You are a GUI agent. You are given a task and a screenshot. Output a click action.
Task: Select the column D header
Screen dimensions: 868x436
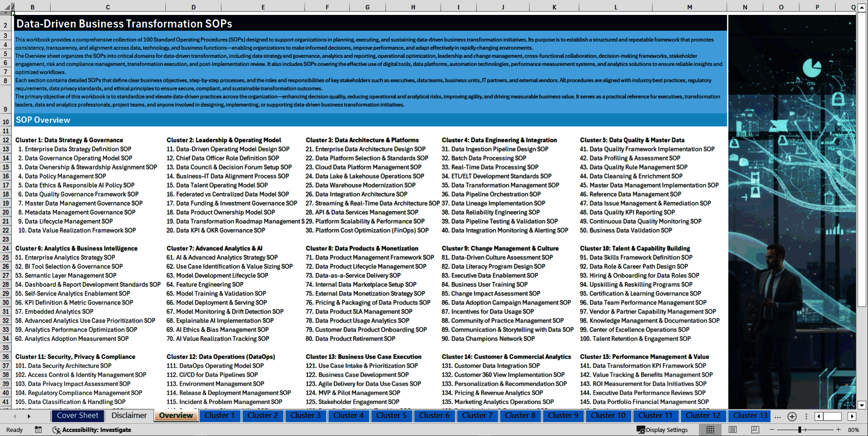pos(193,7)
